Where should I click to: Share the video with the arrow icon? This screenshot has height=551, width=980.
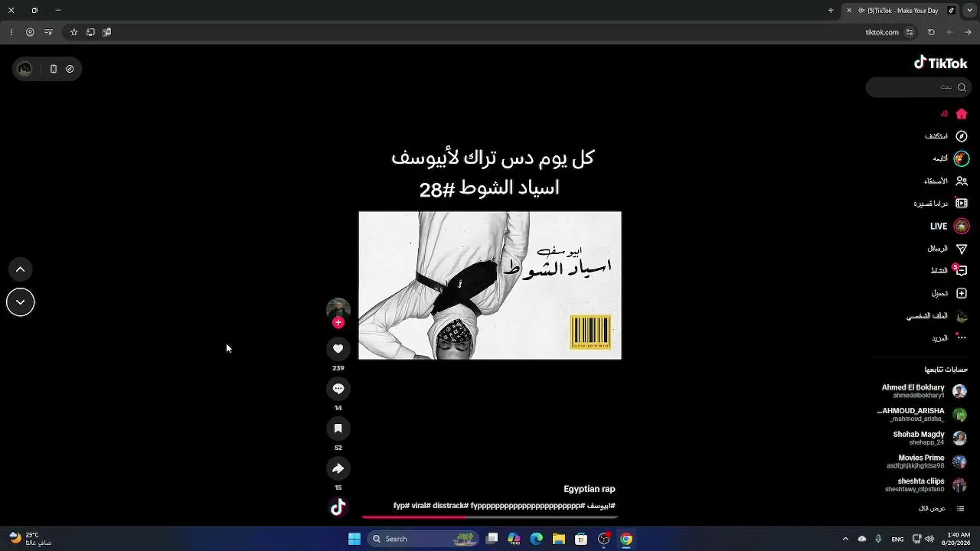pos(338,468)
